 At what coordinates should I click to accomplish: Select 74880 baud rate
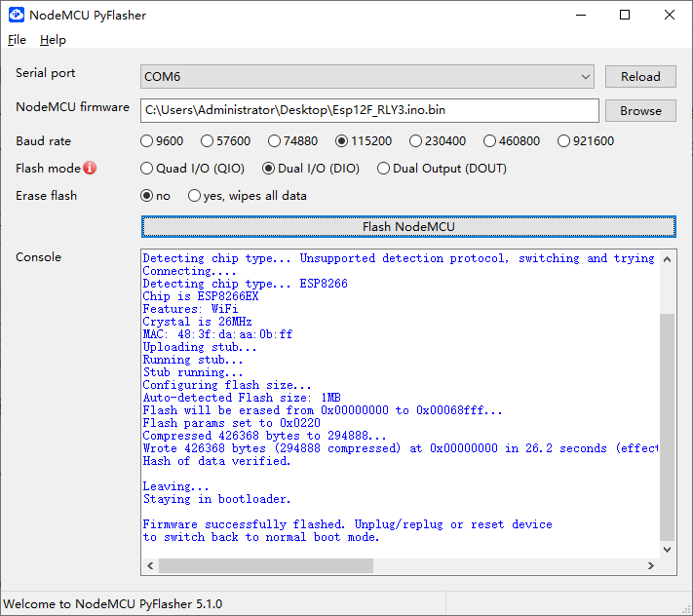coord(292,141)
